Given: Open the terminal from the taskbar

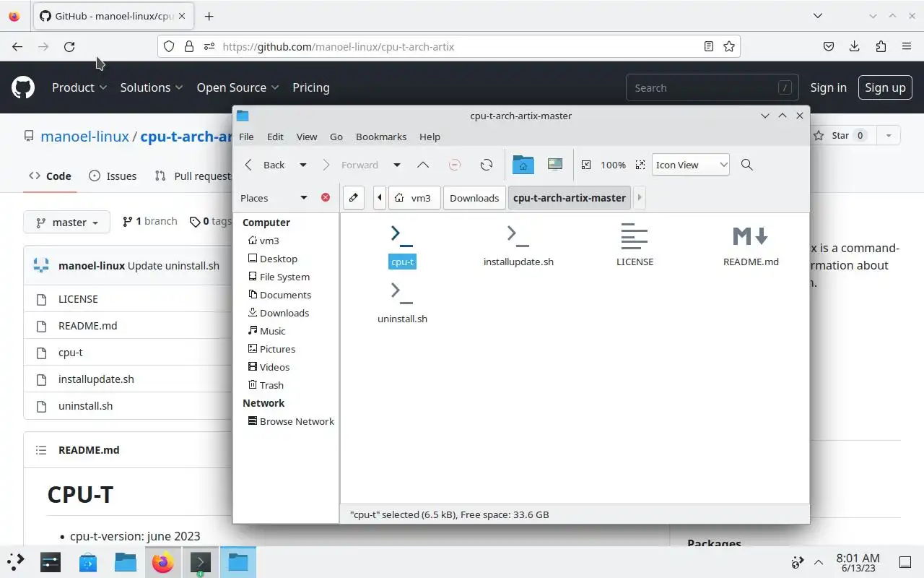Looking at the screenshot, I should point(200,562).
